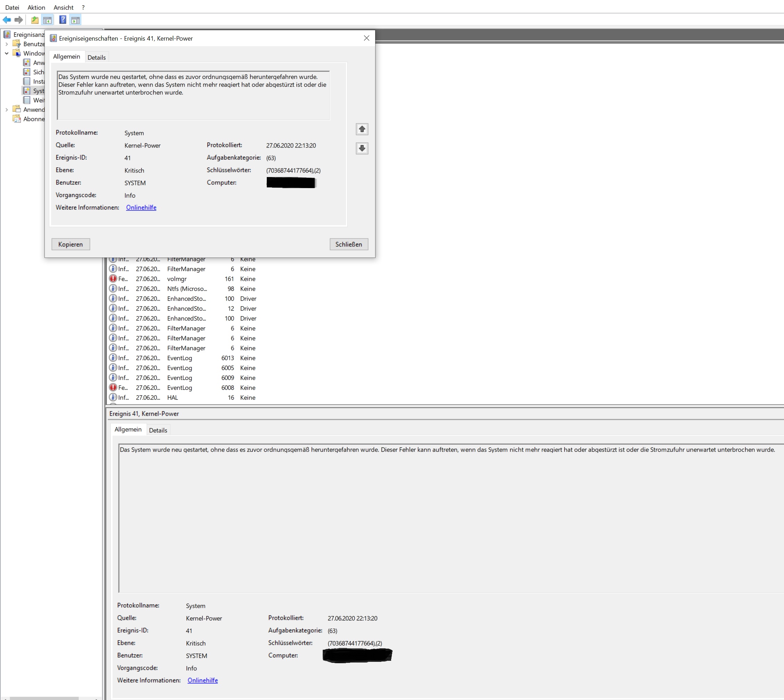The height and width of the screenshot is (700, 784).
Task: Collapse the Windows-Protokolle tree node
Action: coord(7,53)
